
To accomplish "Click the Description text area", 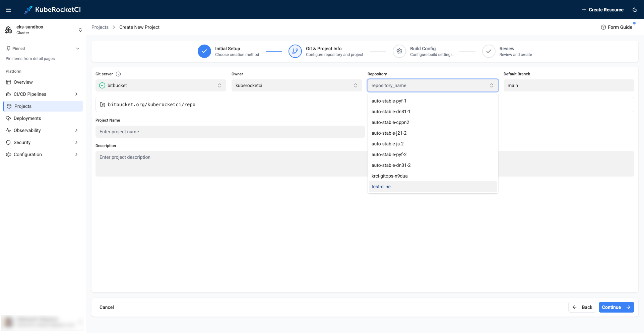I will [365, 164].
